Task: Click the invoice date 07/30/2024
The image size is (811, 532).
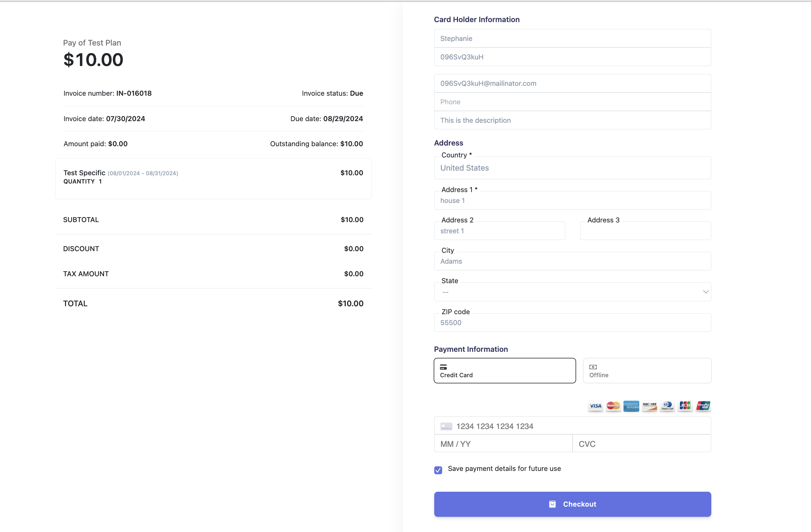Action: tap(125, 119)
